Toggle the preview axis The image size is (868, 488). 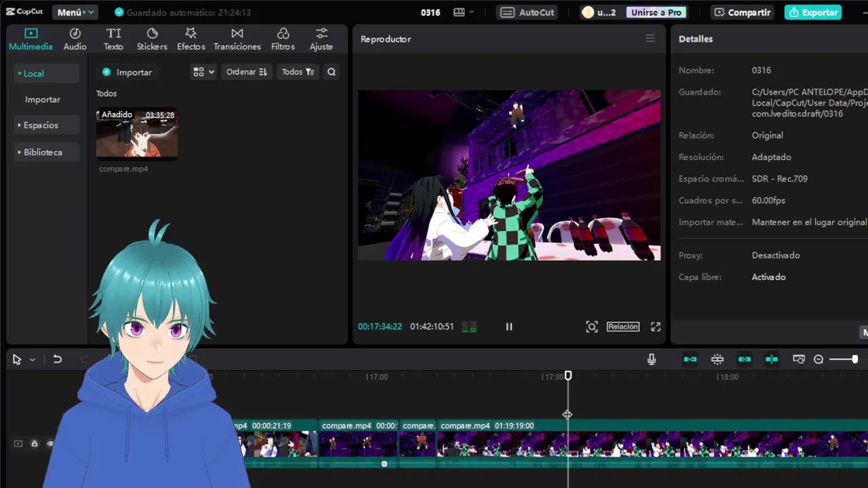click(772, 359)
